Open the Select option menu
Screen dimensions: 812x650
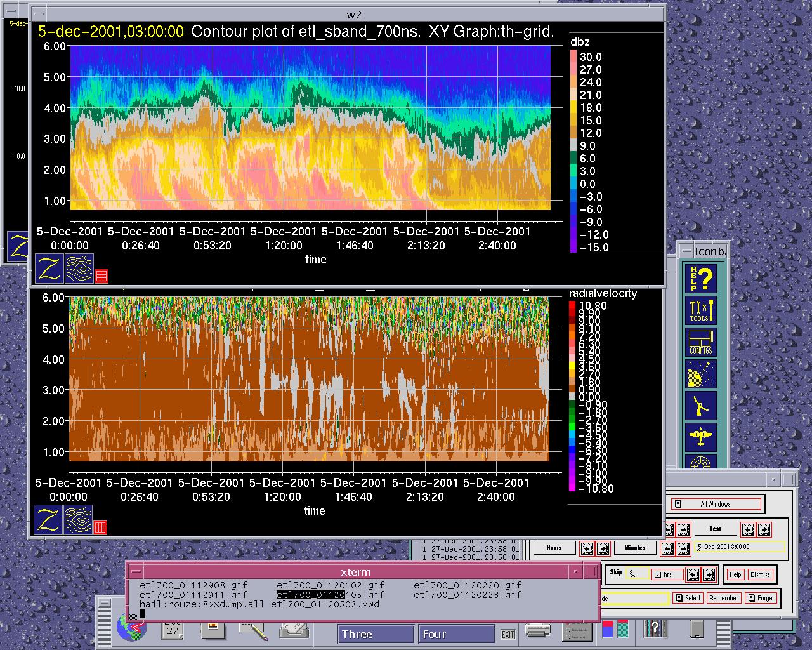coord(688,598)
